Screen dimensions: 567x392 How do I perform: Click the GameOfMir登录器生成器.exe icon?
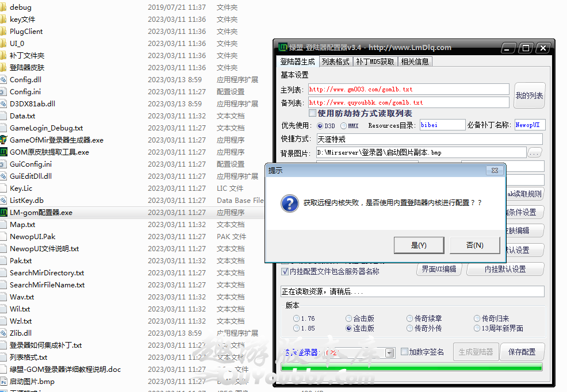3,140
